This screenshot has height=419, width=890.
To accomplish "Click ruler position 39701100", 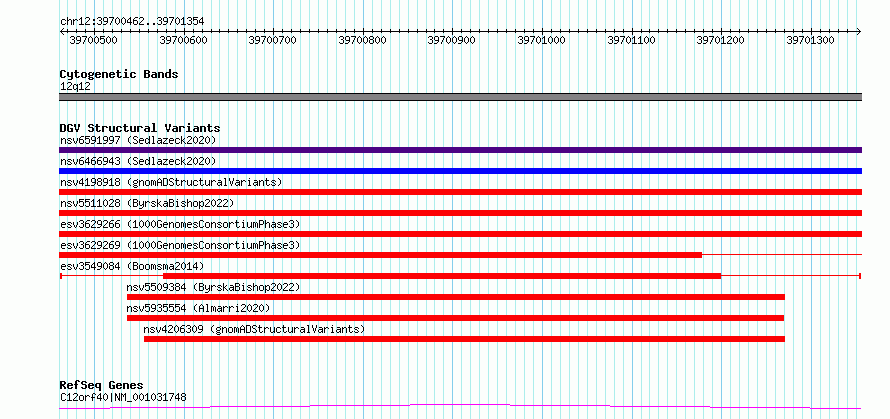I will coord(632,40).
